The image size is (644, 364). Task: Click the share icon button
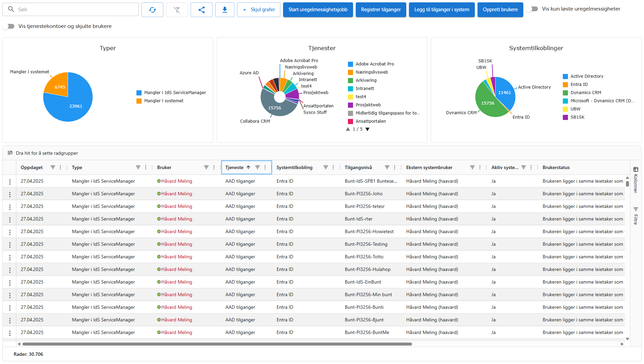(201, 10)
